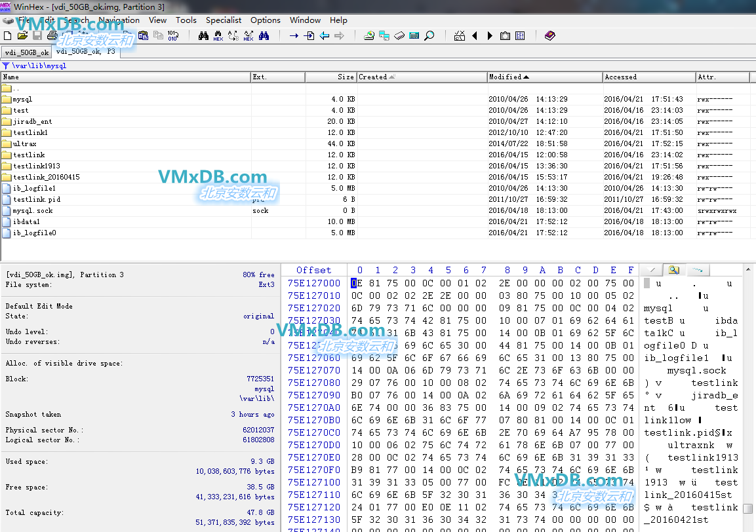Go to previous item with black left triangle
Screen dimensions: 756x532
pyautogui.click(x=475, y=35)
